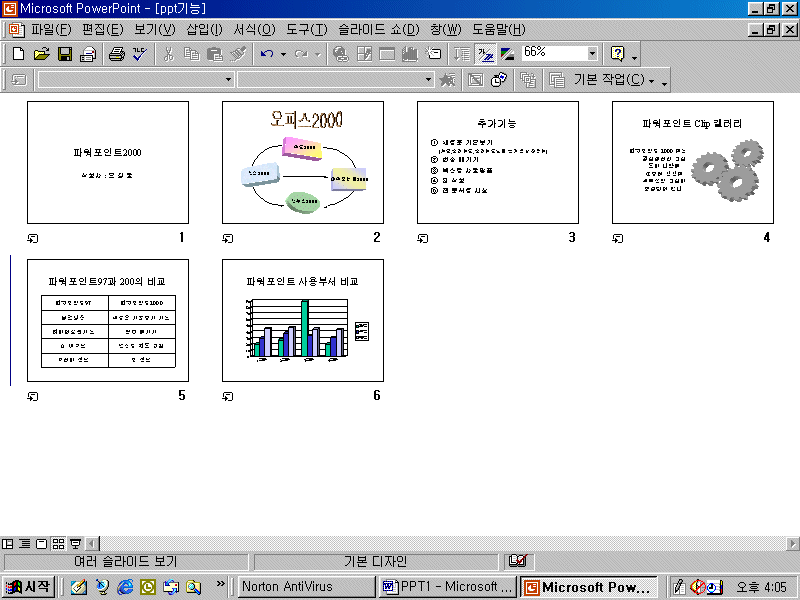Switch to PPT1 - Microsoft Word taskbar button

447,587
